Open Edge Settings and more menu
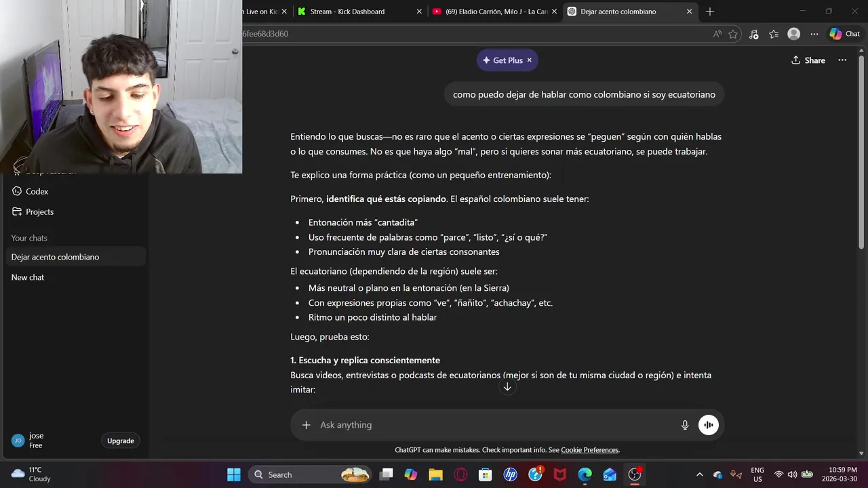This screenshot has width=868, height=488. pos(814,34)
